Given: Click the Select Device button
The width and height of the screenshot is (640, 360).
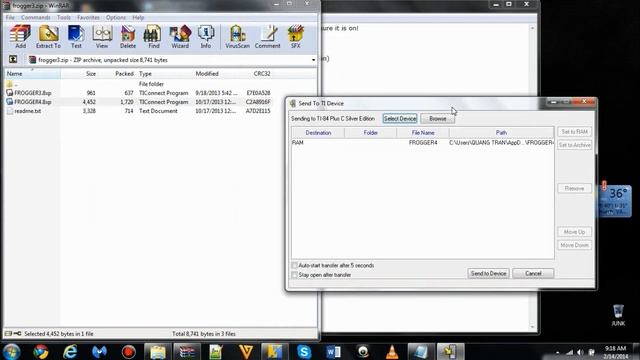Looking at the screenshot, I should 400,119.
